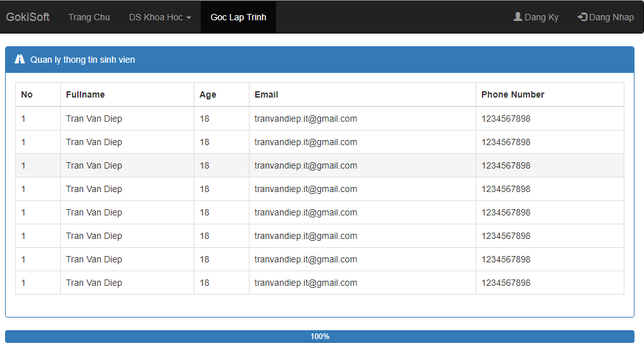Select the Phone Number column header
Screen dimensions: 644x353
tap(512, 94)
